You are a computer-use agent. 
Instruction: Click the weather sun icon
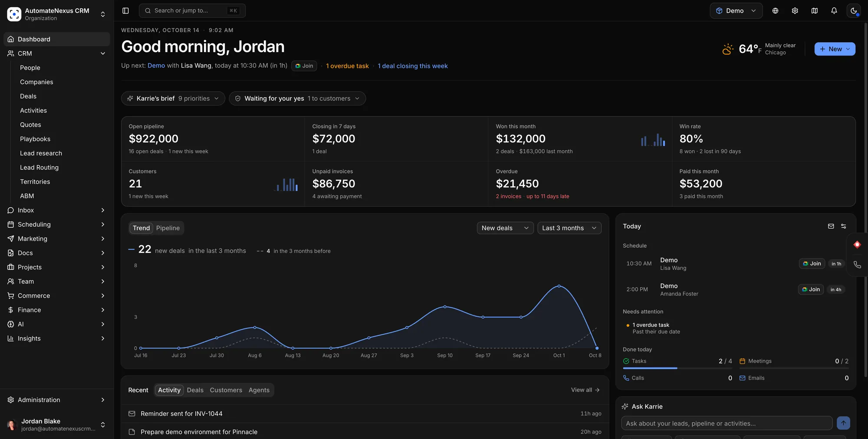pyautogui.click(x=728, y=49)
